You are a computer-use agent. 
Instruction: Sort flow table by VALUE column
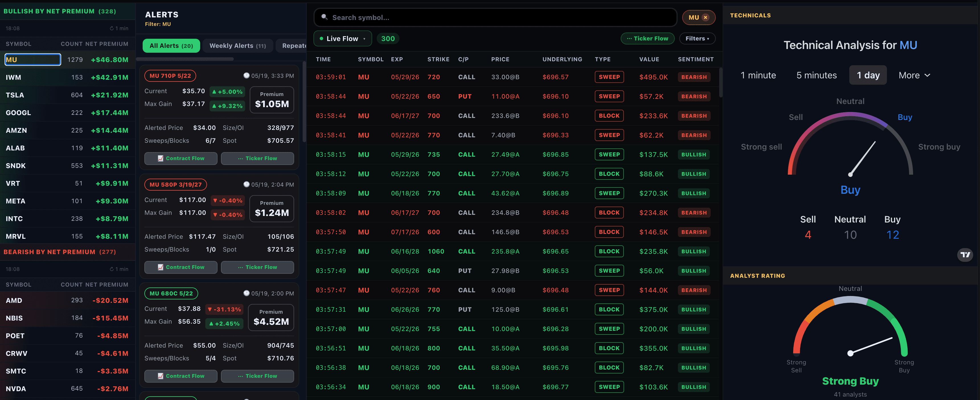pos(649,59)
